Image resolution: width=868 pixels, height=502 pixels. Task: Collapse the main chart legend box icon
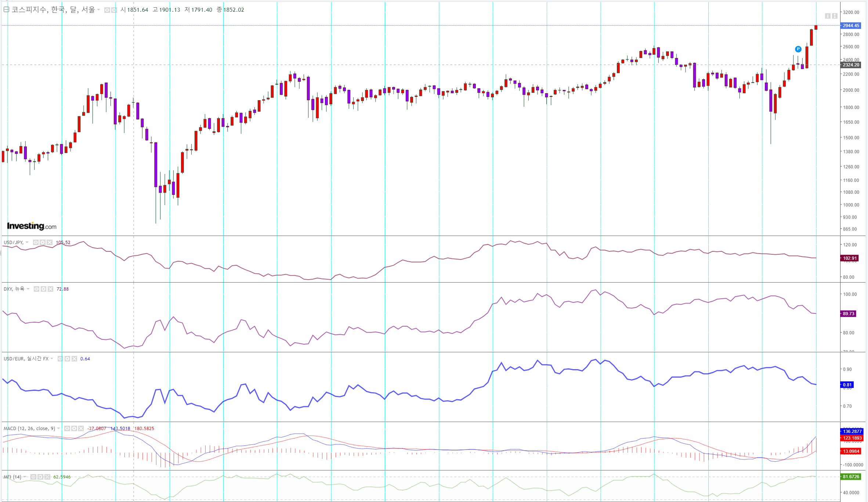click(6, 10)
